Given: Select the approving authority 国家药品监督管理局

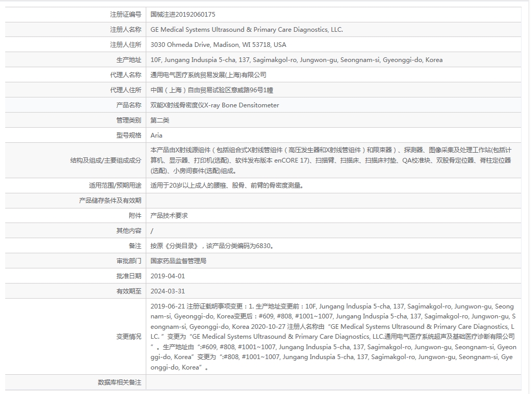Looking at the screenshot, I should click(x=179, y=261).
